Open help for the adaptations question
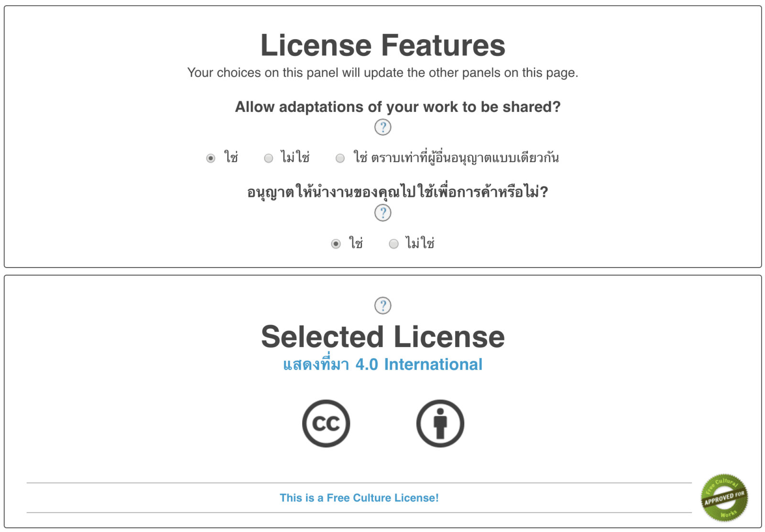The height and width of the screenshot is (532, 765). pyautogui.click(x=382, y=127)
